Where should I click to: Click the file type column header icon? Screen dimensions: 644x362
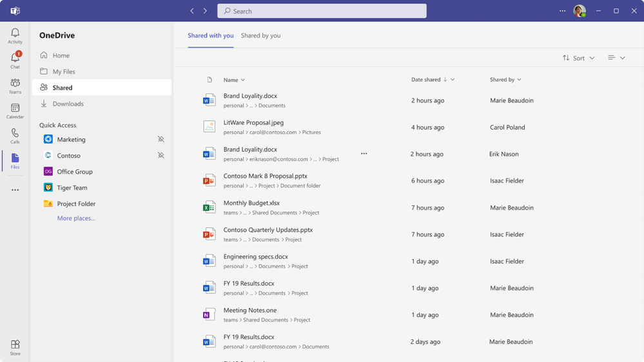tap(210, 80)
